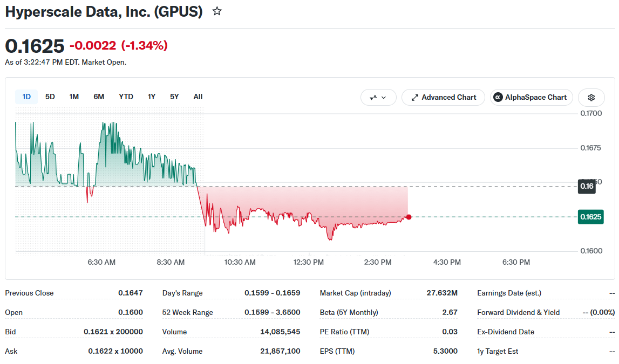Image resolution: width=619 pixels, height=364 pixels.
Task: Click the 1y Target Est label
Action: (x=498, y=351)
